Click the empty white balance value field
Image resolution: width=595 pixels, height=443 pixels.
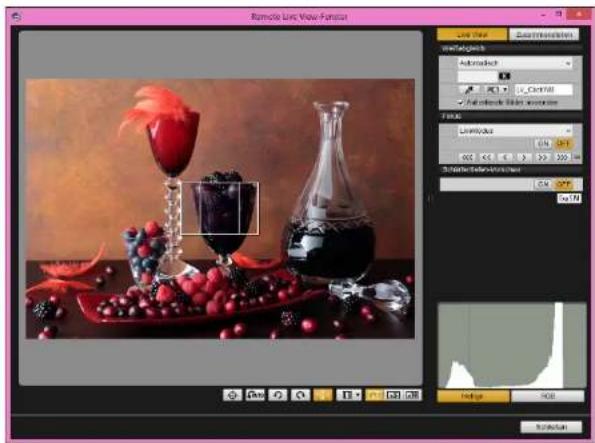point(477,77)
